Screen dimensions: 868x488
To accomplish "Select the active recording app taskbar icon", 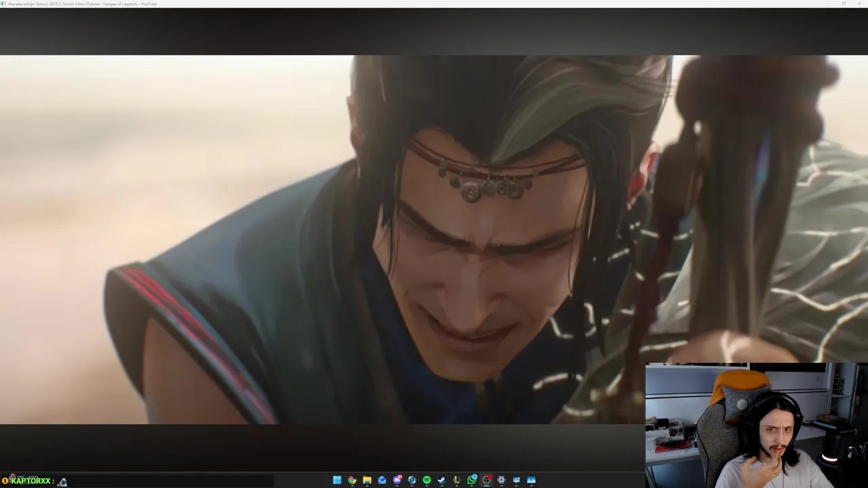I will (486, 480).
